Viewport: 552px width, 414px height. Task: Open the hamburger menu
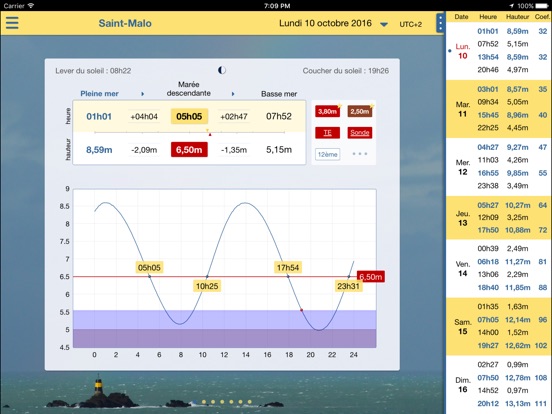click(12, 23)
